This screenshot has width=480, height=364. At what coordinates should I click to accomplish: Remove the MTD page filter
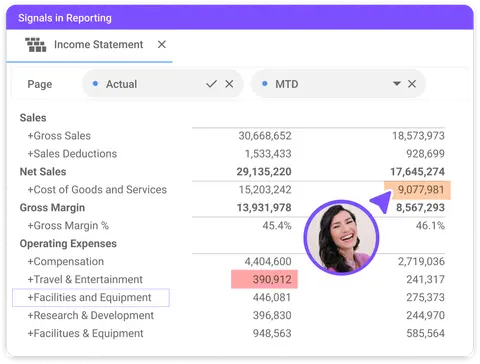pyautogui.click(x=412, y=84)
